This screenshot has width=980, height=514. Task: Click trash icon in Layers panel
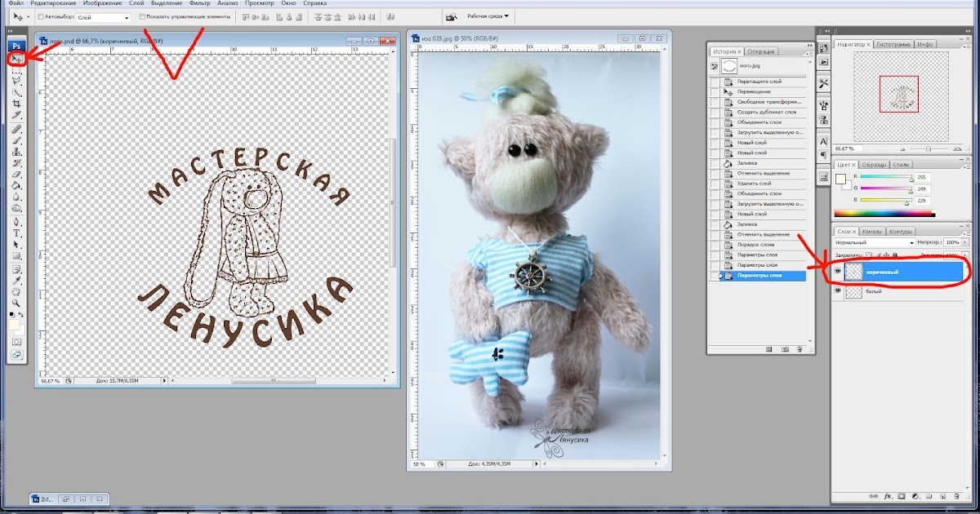(955, 495)
